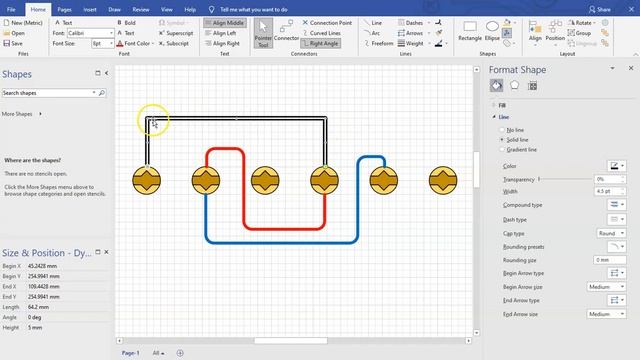Toggle Align Middle text alignment
Screen dimensions: 640x360
(225, 23)
